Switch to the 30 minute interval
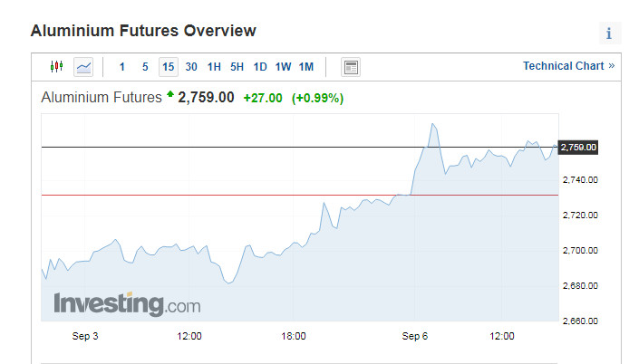 pyautogui.click(x=191, y=67)
